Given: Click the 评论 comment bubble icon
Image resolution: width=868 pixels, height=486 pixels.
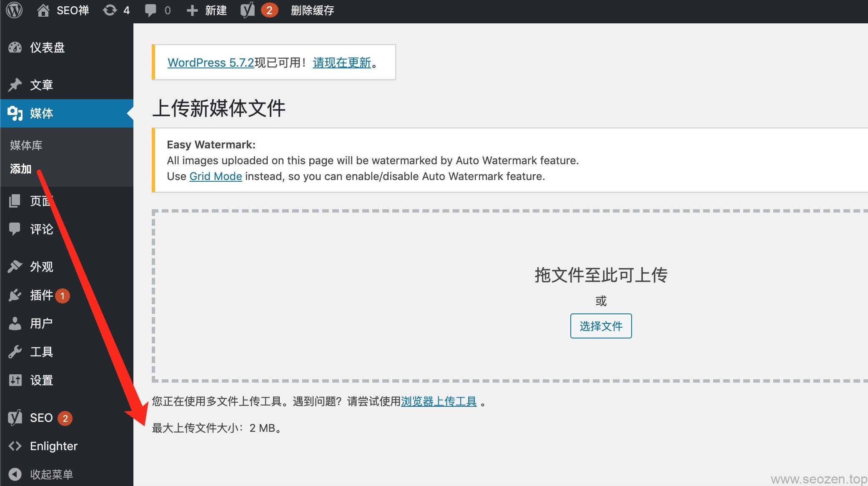Looking at the screenshot, I should 15,229.
